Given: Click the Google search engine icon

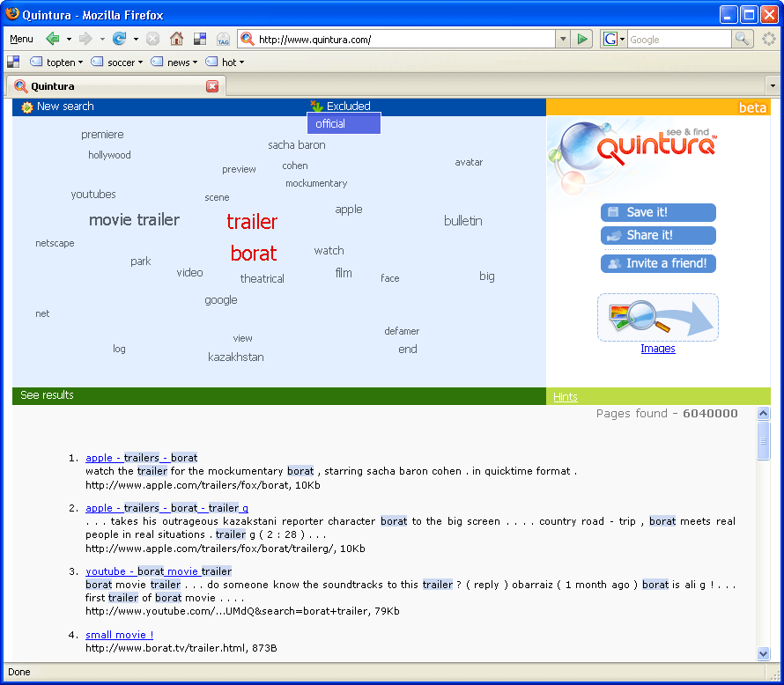Looking at the screenshot, I should pyautogui.click(x=610, y=39).
